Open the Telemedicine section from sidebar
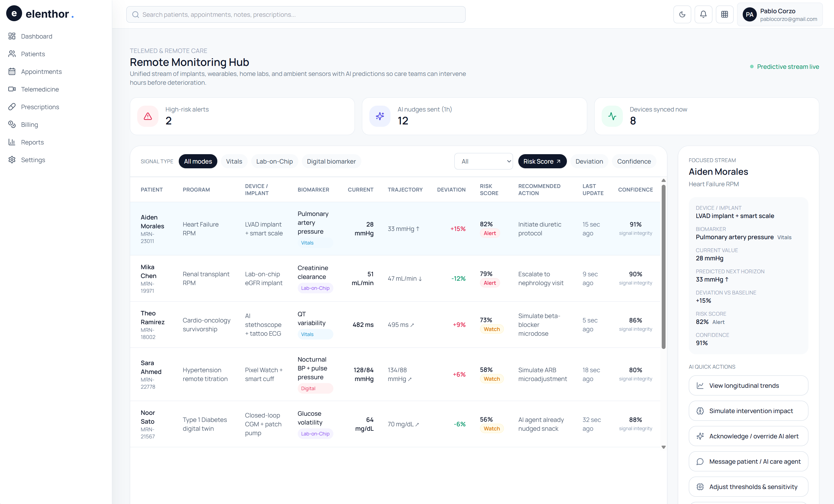 (x=39, y=89)
